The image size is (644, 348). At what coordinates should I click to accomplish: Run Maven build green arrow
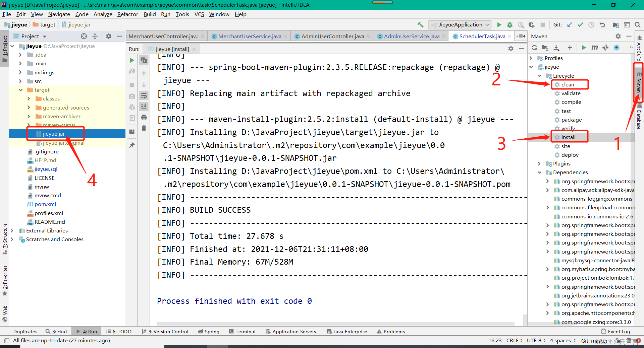click(584, 48)
